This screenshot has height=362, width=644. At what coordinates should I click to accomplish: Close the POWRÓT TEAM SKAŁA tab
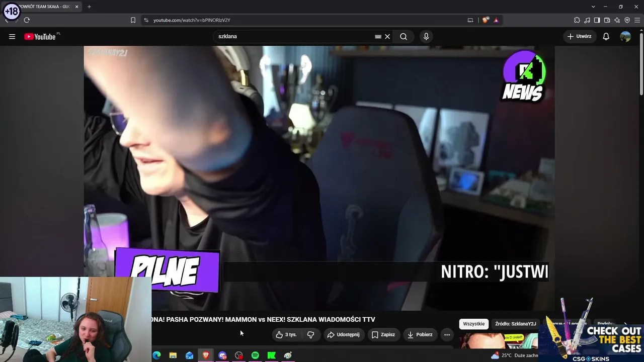coord(77,7)
